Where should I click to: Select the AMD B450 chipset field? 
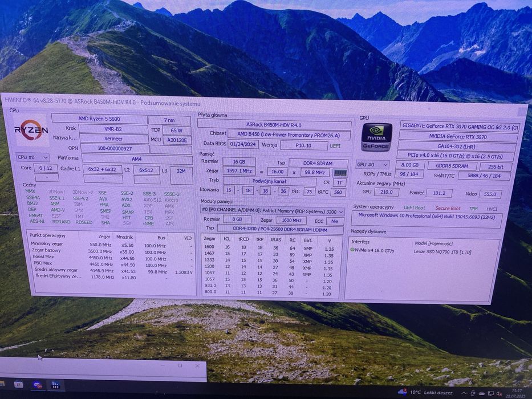pos(289,135)
